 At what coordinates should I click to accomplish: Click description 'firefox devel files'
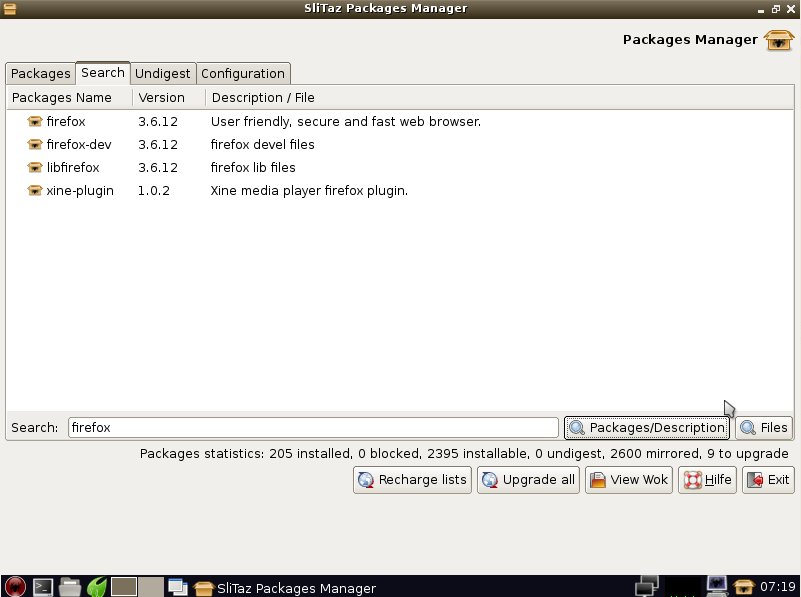263,145
